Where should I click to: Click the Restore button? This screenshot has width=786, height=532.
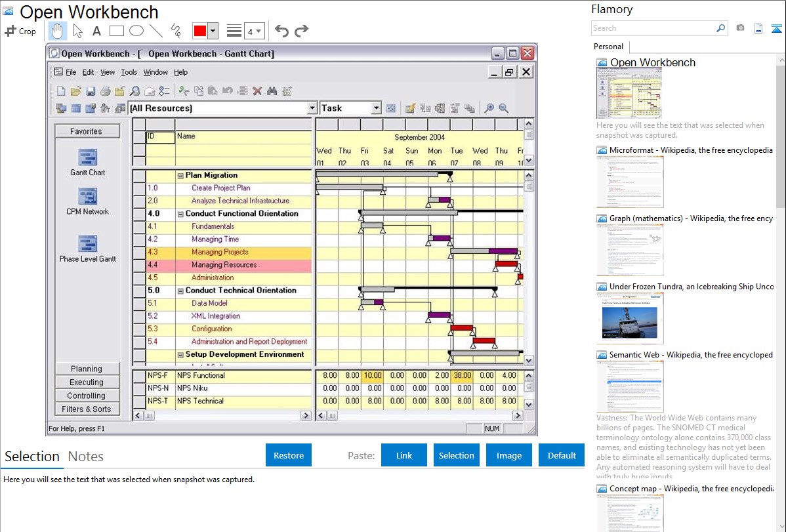289,455
